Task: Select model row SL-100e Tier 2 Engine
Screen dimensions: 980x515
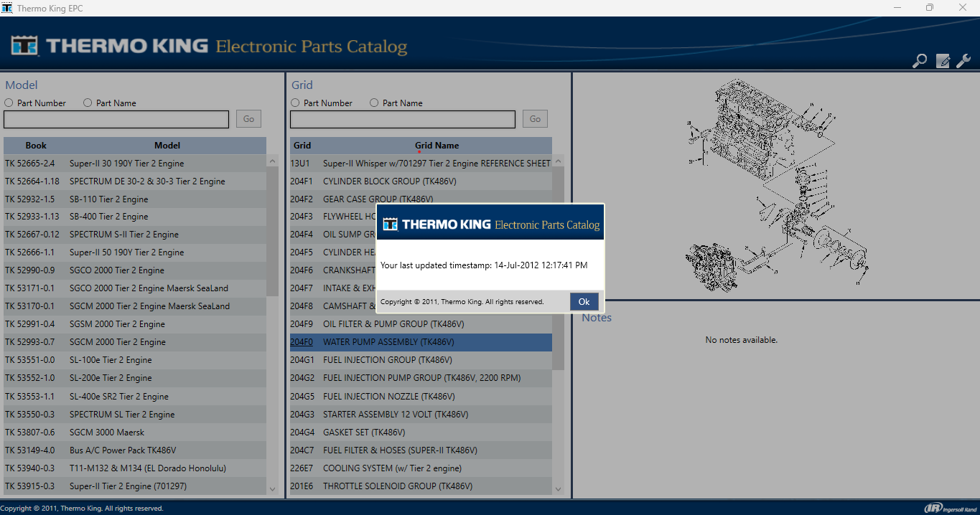Action: pos(135,360)
